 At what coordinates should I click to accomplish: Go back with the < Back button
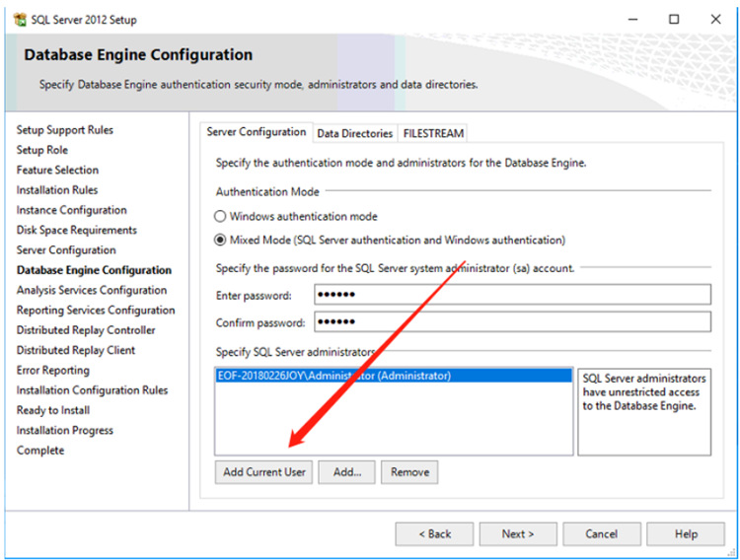point(435,534)
